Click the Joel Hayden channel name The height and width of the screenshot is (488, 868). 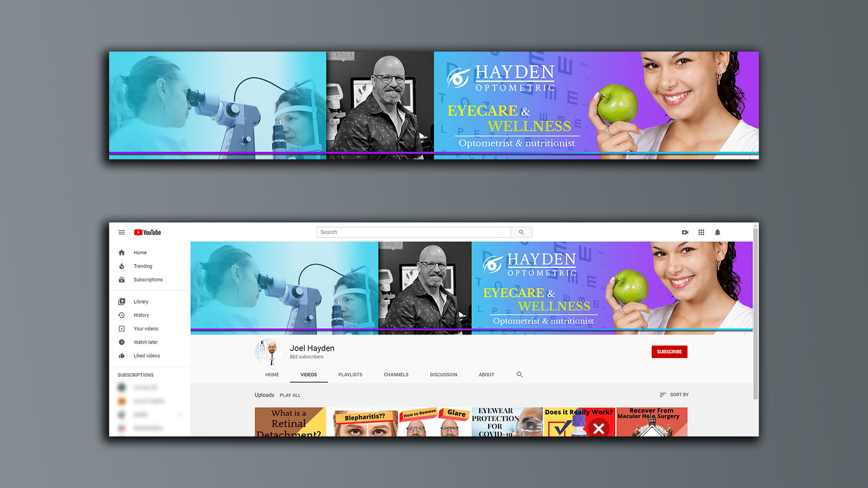312,348
